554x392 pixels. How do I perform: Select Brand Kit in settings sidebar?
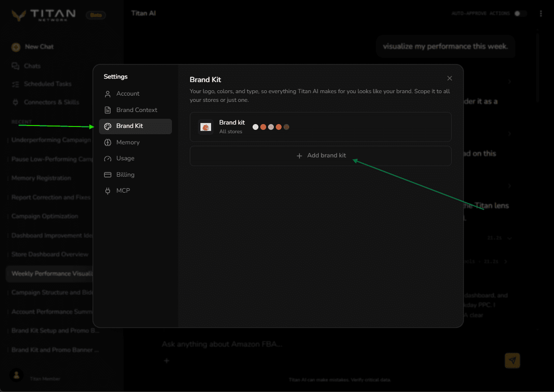click(135, 126)
